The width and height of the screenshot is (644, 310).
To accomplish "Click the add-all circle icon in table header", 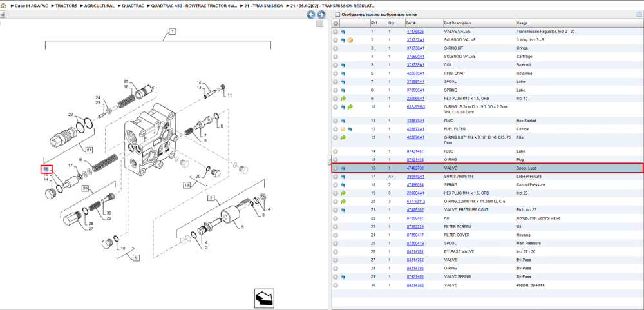I will pos(336,23).
